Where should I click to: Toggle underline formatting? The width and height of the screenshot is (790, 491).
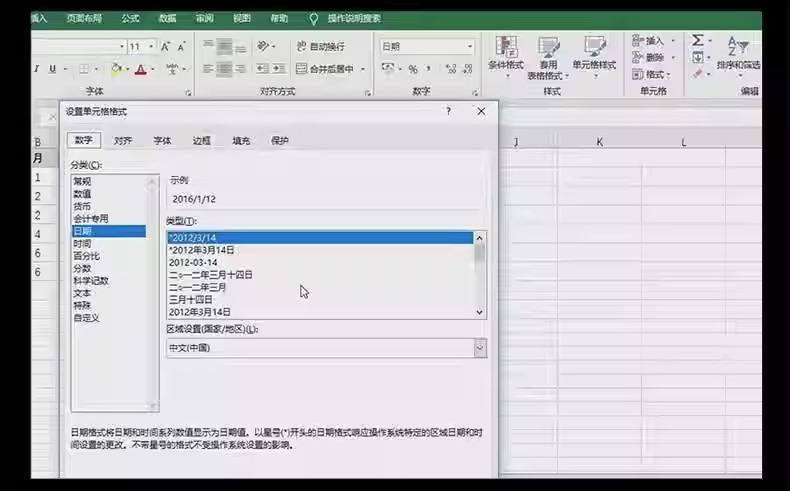[x=52, y=69]
